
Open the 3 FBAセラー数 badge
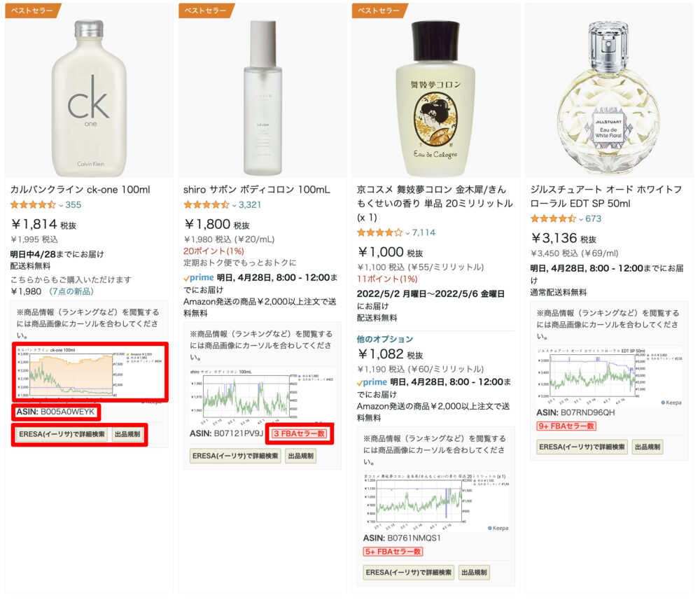click(x=299, y=434)
